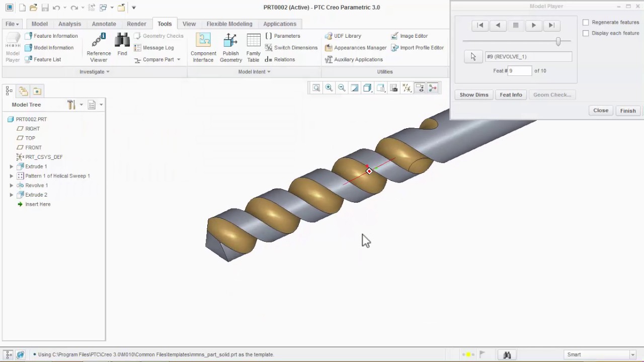Screen dimensions: 644x362
Task: Switch to the folder browser navigator tab
Action: (x=23, y=91)
